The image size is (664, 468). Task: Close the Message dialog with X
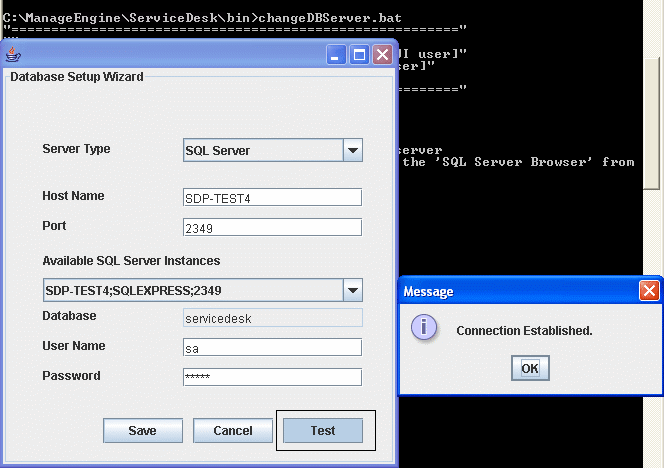[649, 291]
